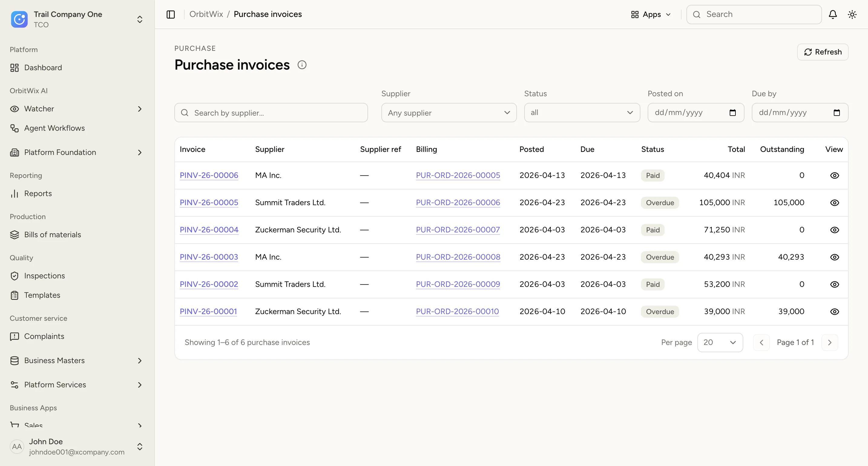Screen dimensions: 868x466
Task: Go to Reports in sidebar
Action: [x=77, y=193]
